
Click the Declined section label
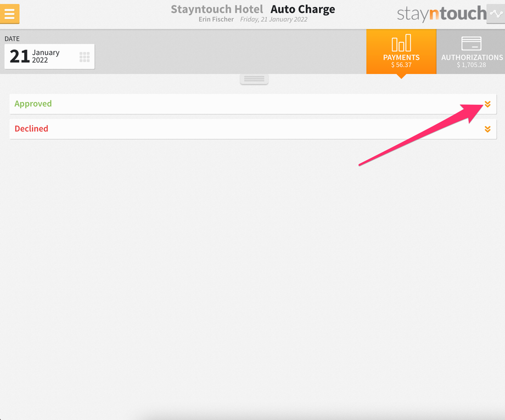pos(31,129)
